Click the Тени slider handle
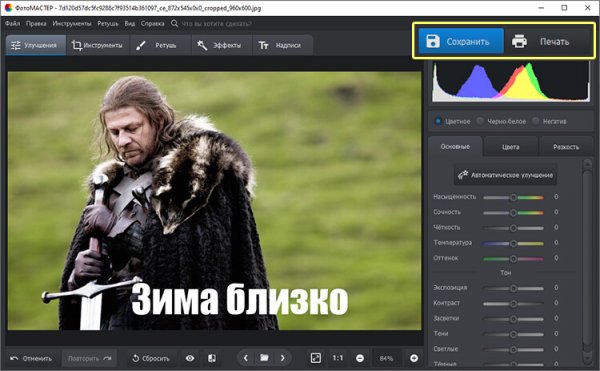 tap(513, 334)
